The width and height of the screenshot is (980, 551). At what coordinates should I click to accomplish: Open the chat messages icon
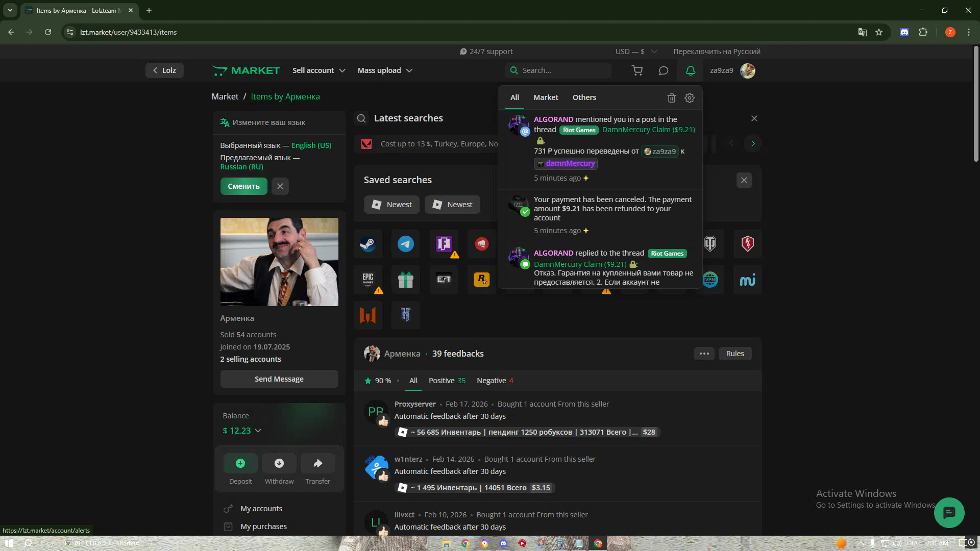pyautogui.click(x=663, y=70)
